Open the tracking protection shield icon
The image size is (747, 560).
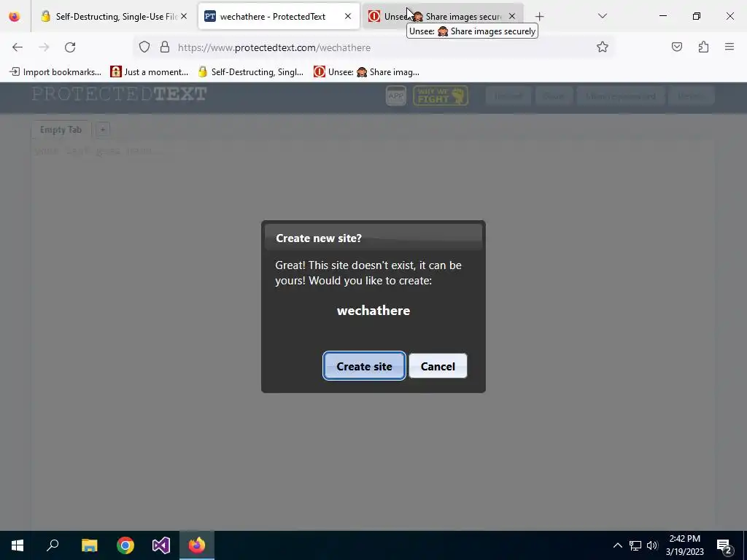(144, 47)
